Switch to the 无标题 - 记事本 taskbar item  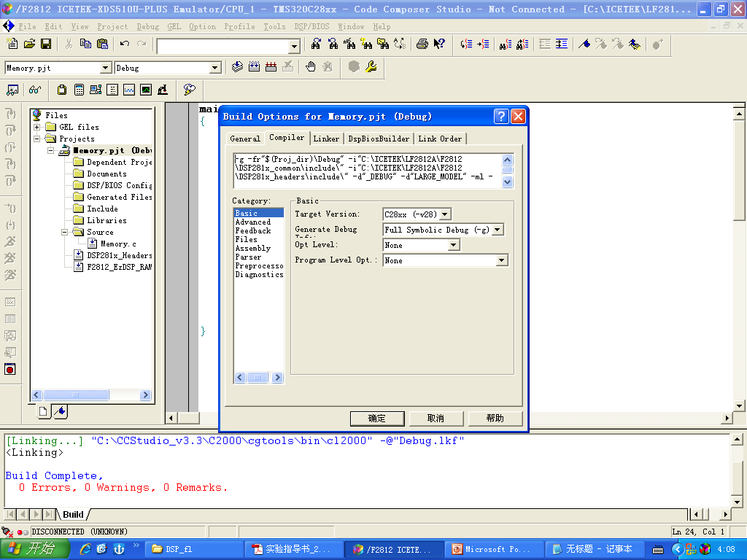pos(594,550)
